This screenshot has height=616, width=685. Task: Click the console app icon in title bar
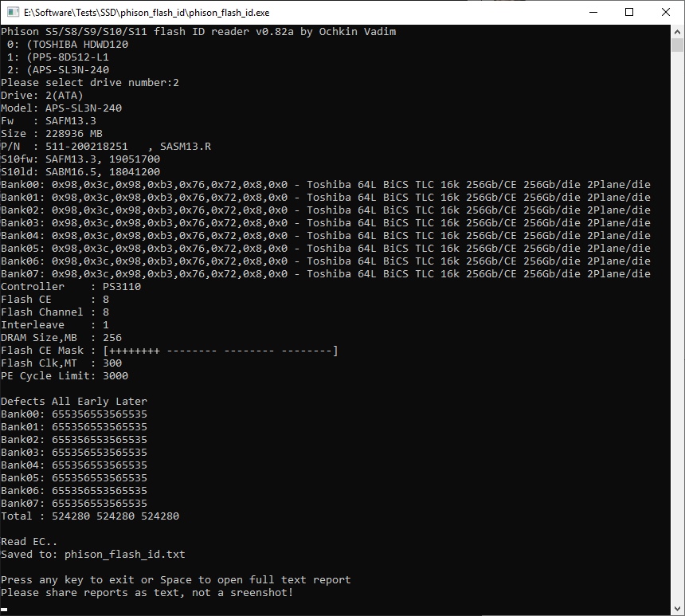click(x=13, y=12)
